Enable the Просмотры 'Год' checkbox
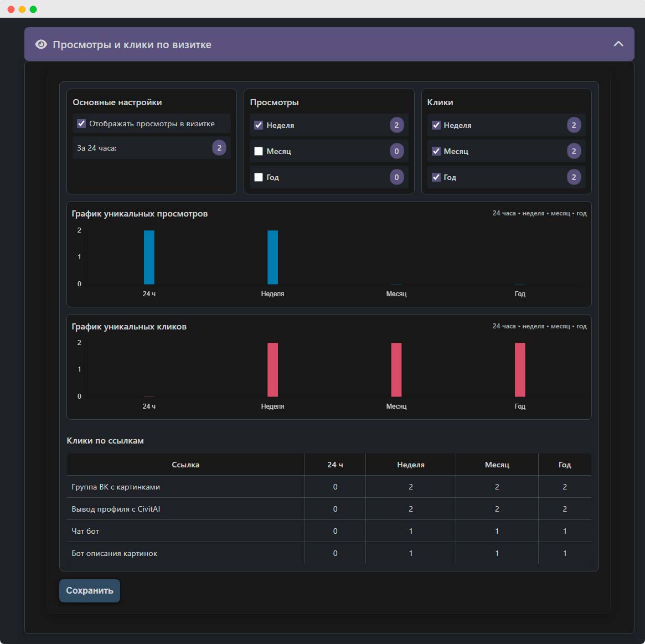Screen dimensions: 645x644 (x=259, y=177)
